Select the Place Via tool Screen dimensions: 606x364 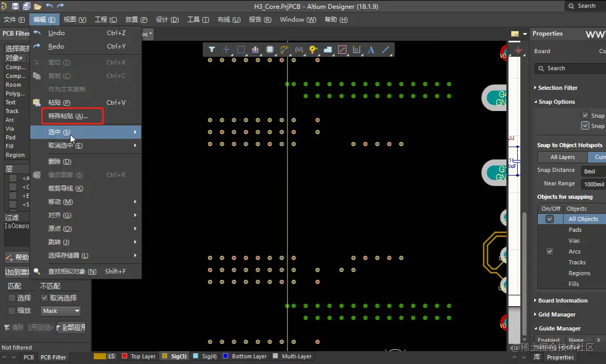(313, 50)
